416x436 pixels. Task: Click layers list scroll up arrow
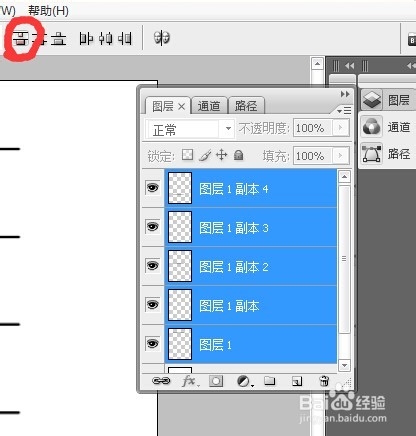[344, 176]
